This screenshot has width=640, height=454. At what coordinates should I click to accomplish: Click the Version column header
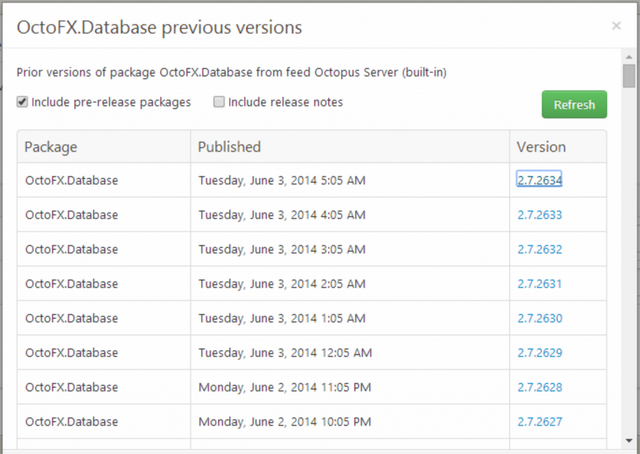(558, 147)
